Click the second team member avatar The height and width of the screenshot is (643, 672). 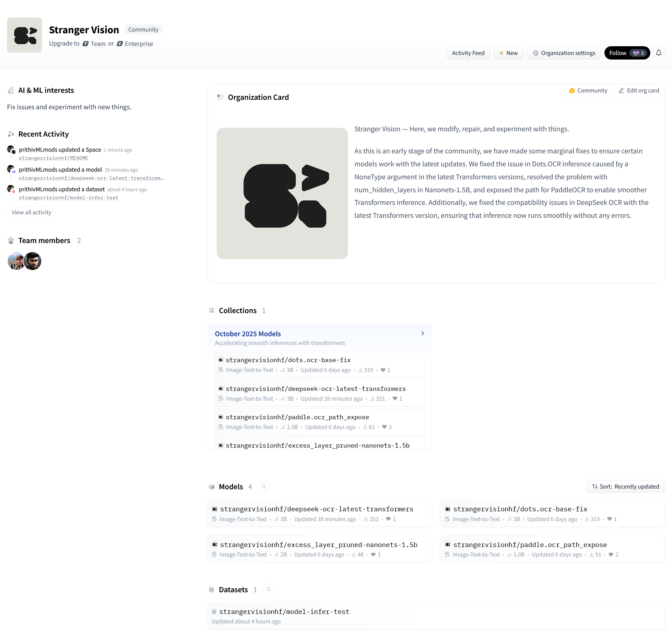[x=33, y=261]
